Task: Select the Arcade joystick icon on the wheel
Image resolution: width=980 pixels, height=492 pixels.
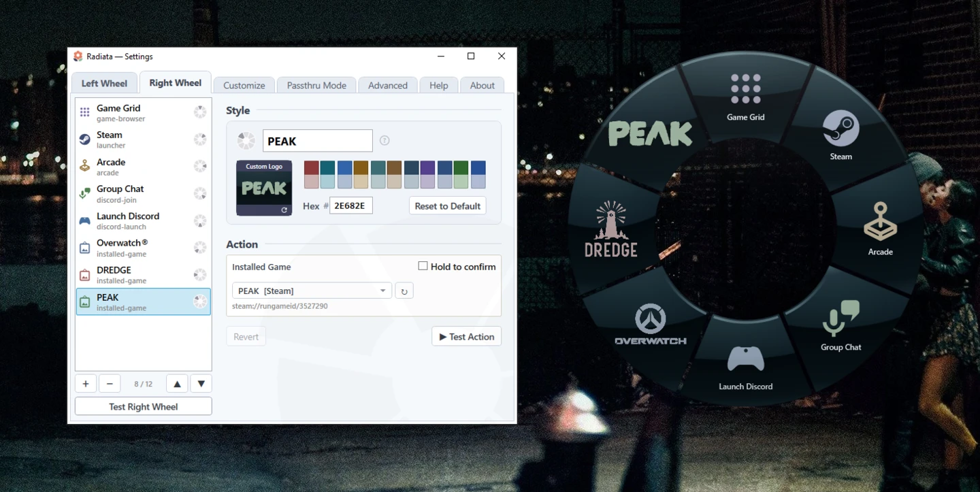Action: [880, 222]
